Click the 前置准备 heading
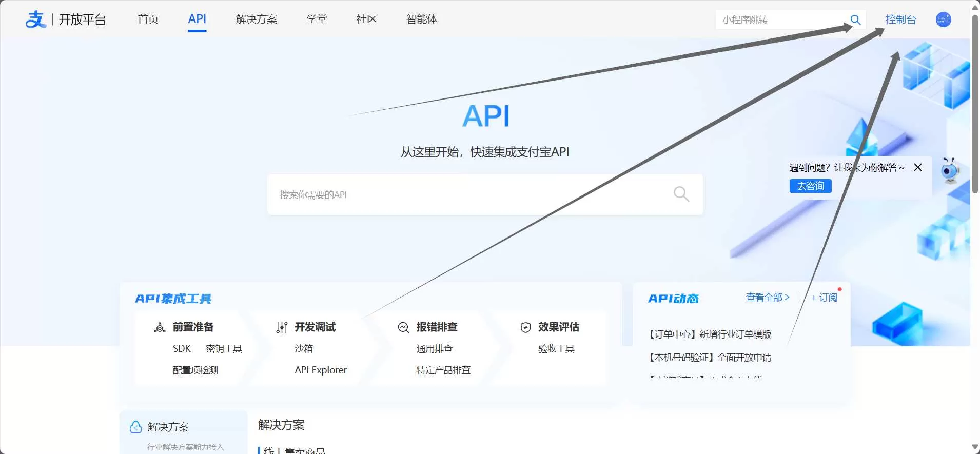Image resolution: width=980 pixels, height=454 pixels. click(x=193, y=327)
